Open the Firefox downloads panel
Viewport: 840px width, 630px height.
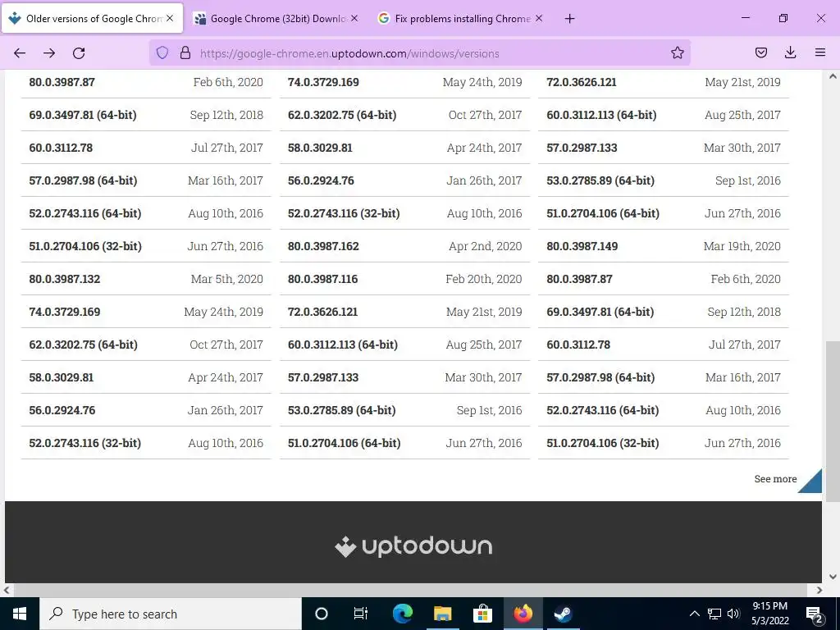coord(790,52)
